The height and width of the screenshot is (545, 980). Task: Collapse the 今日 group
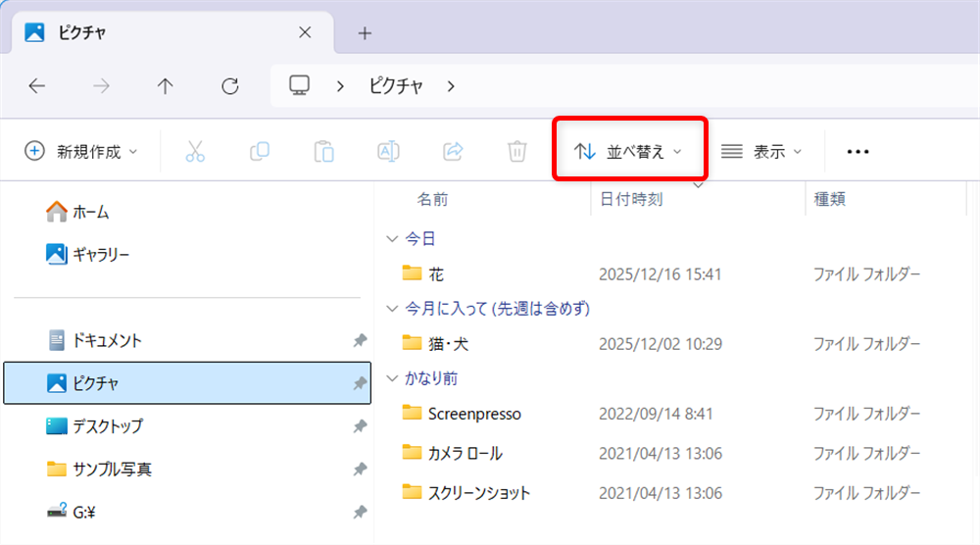pyautogui.click(x=393, y=239)
